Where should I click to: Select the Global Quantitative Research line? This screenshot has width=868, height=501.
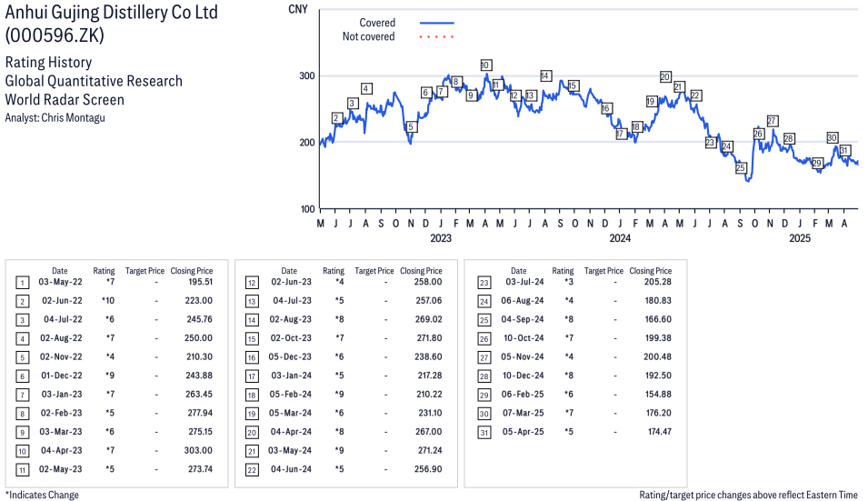[94, 81]
